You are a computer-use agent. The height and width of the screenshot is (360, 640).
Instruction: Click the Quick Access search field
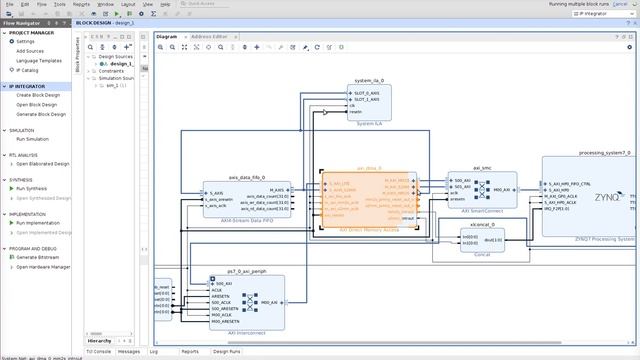click(x=204, y=4)
